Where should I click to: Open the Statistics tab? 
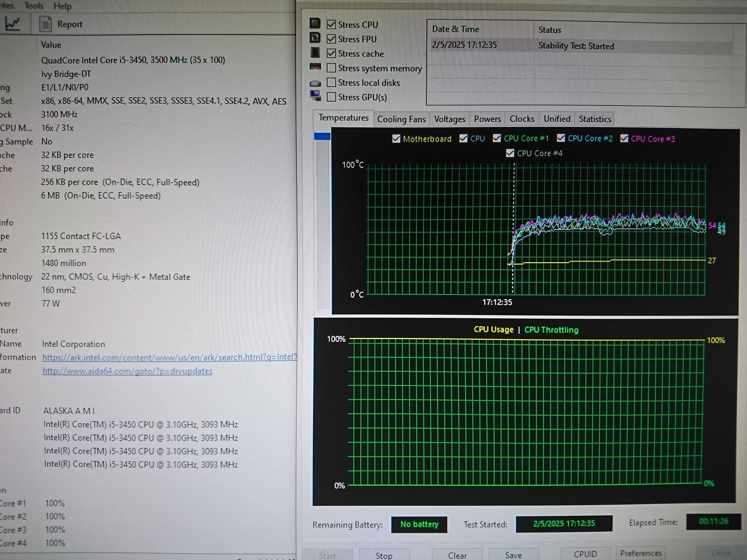595,119
